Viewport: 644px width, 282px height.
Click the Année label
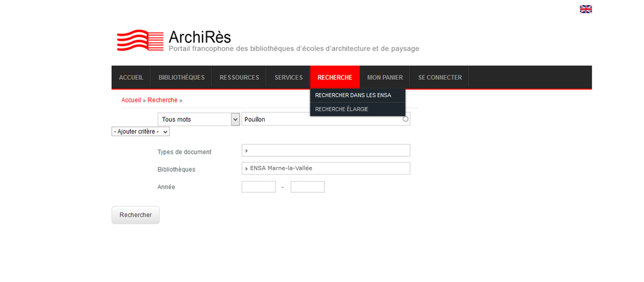click(166, 187)
